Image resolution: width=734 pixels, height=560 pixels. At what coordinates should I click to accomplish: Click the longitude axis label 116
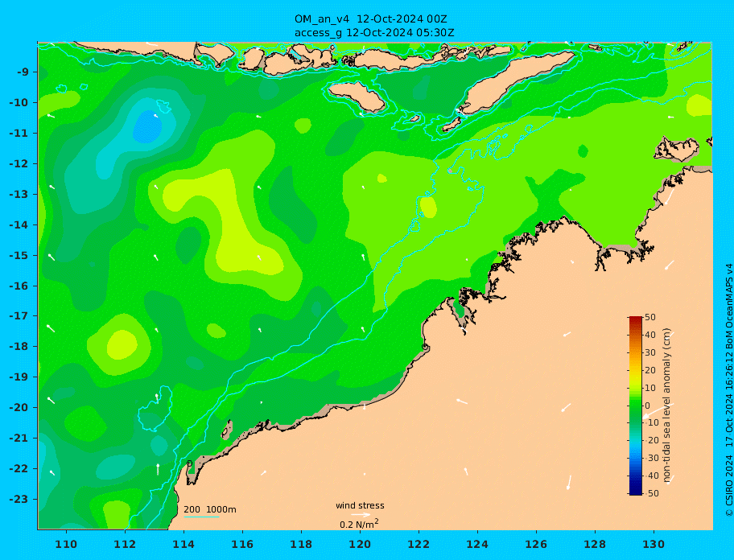coord(242,545)
